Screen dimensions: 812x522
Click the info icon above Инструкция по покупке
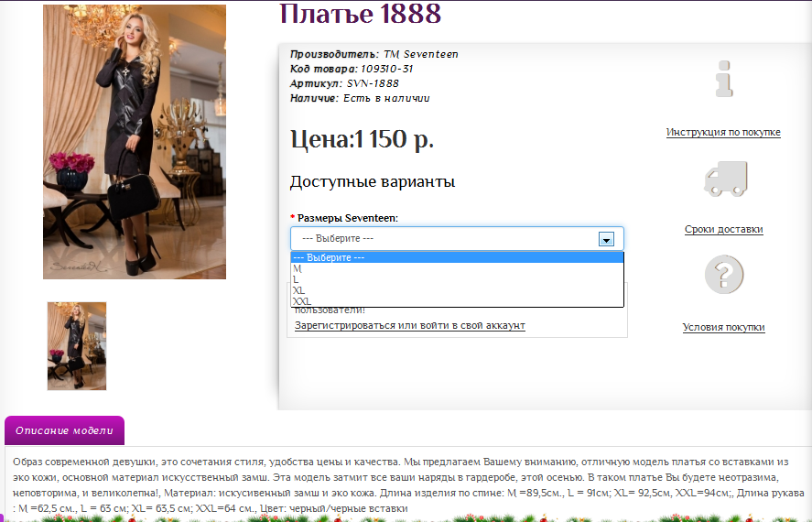pyautogui.click(x=724, y=79)
